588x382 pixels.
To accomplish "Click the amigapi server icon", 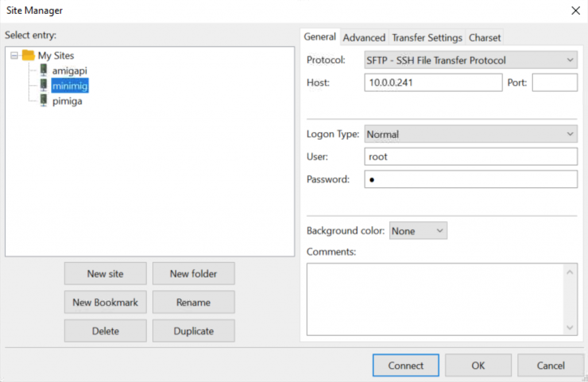I will [x=44, y=70].
